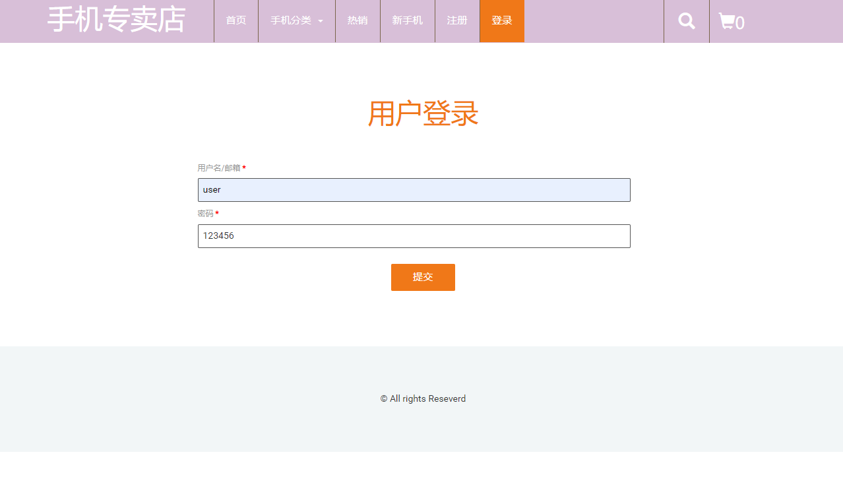Image resolution: width=843 pixels, height=504 pixels.
Task: Click the 用户登录 page heading
Action: (x=423, y=114)
